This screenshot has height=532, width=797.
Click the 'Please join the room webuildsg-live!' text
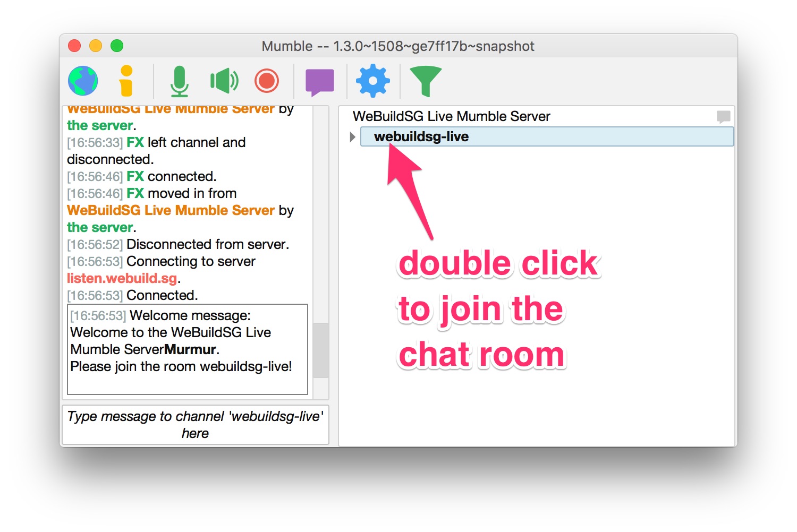point(181,366)
